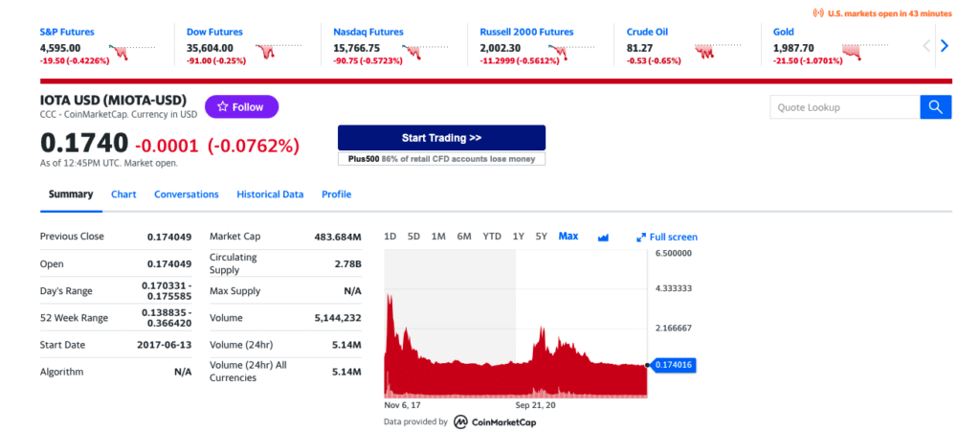Set the chart range to 6M
This screenshot has height=432, width=980.
tap(464, 237)
